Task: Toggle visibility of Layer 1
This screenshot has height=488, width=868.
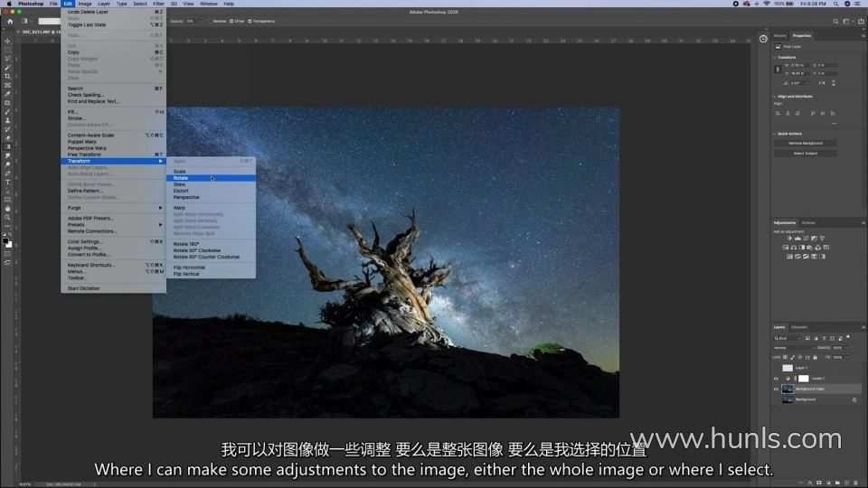Action: 776,368
